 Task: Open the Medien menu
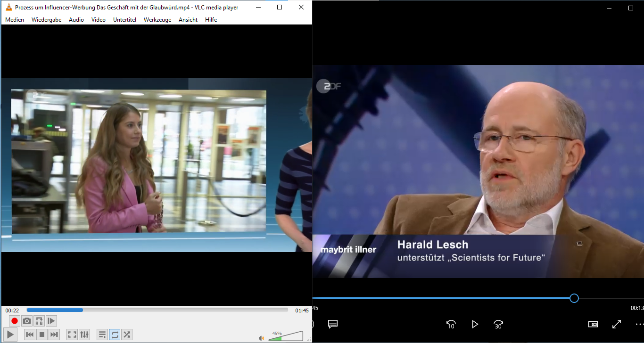(15, 20)
